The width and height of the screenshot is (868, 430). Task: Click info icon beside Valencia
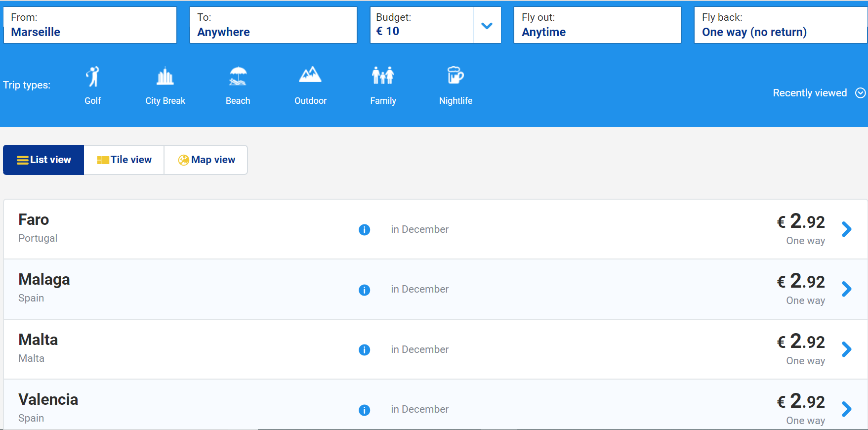[x=364, y=410]
